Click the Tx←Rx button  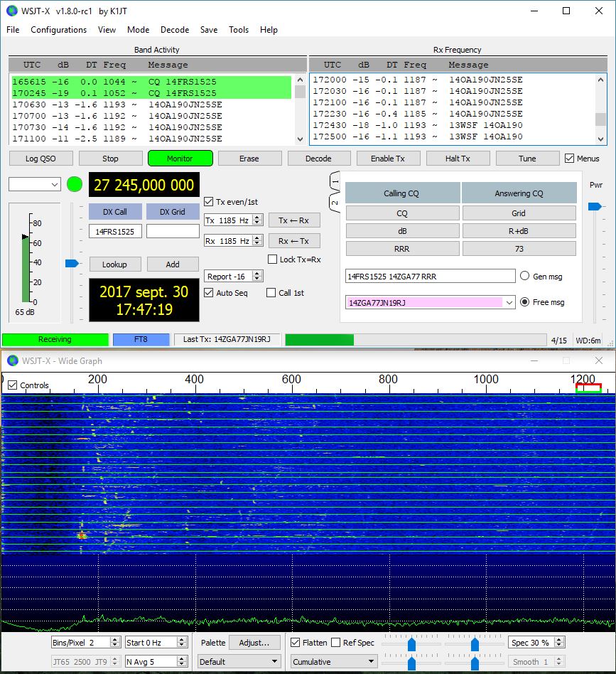tap(294, 220)
